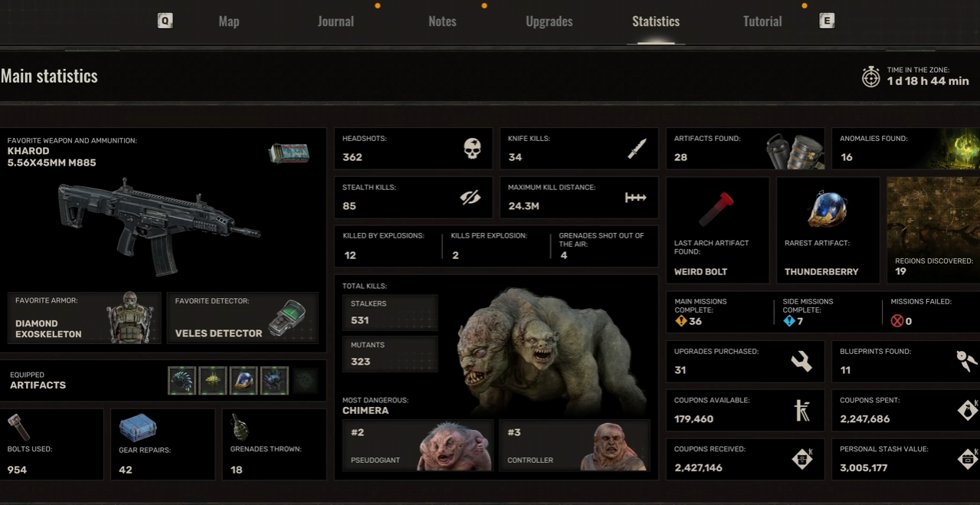Click the Kharod favorite weapon name

coord(28,151)
